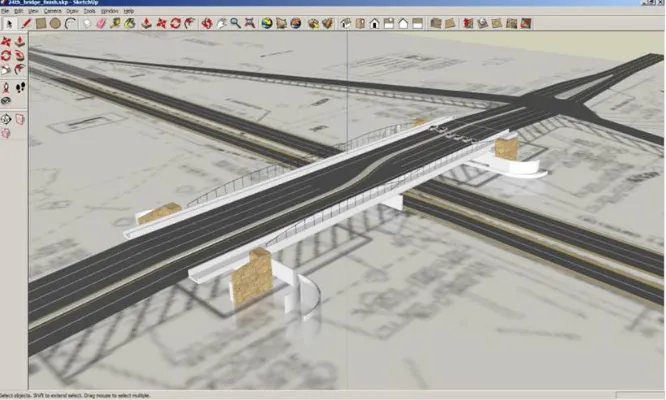Open the View menu
Image resolution: width=666 pixels, height=400 pixels.
pos(33,11)
